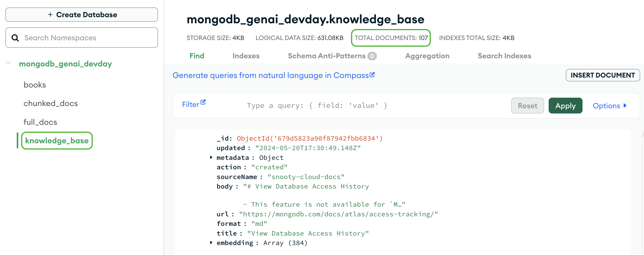Switch to the Find tab
This screenshot has width=644, height=255.
point(197,56)
